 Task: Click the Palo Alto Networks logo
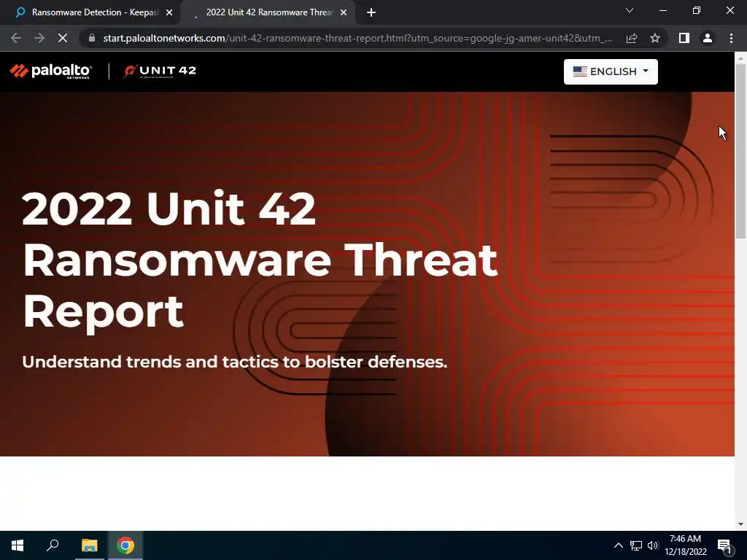pyautogui.click(x=51, y=71)
